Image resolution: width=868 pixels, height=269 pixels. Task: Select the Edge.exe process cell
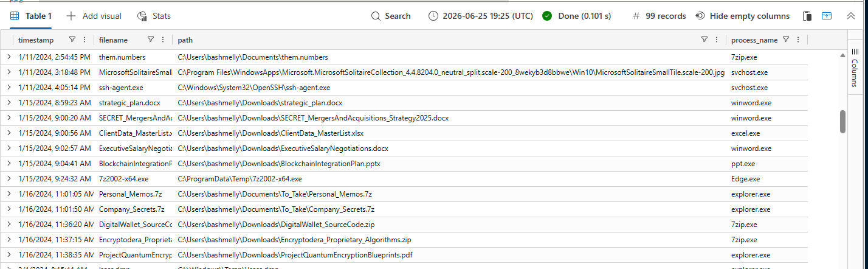(x=745, y=179)
